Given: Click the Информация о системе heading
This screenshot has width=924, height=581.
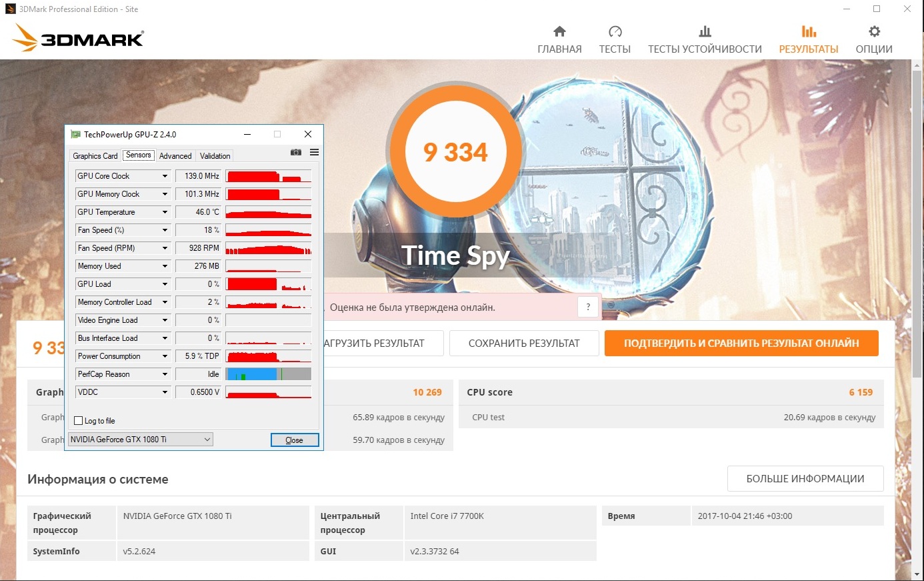Looking at the screenshot, I should click(x=98, y=480).
